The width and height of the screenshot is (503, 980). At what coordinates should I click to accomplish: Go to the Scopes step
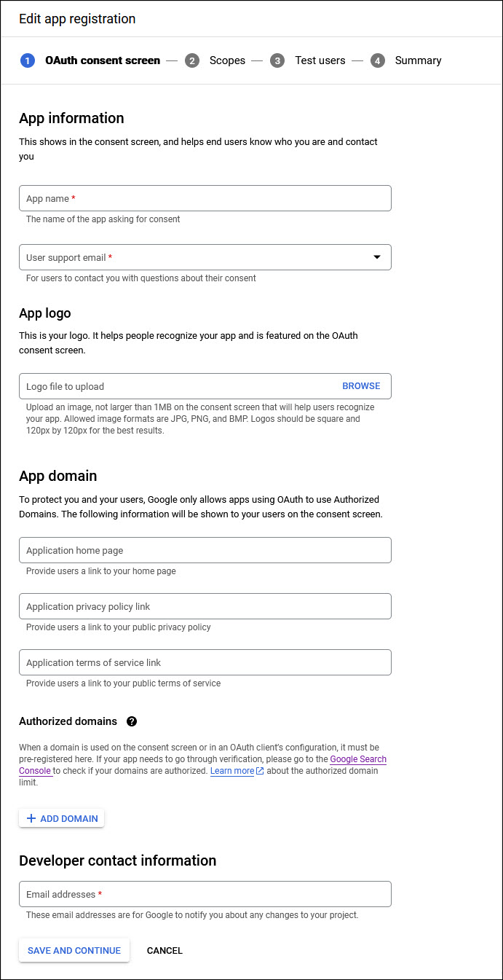pyautogui.click(x=227, y=60)
